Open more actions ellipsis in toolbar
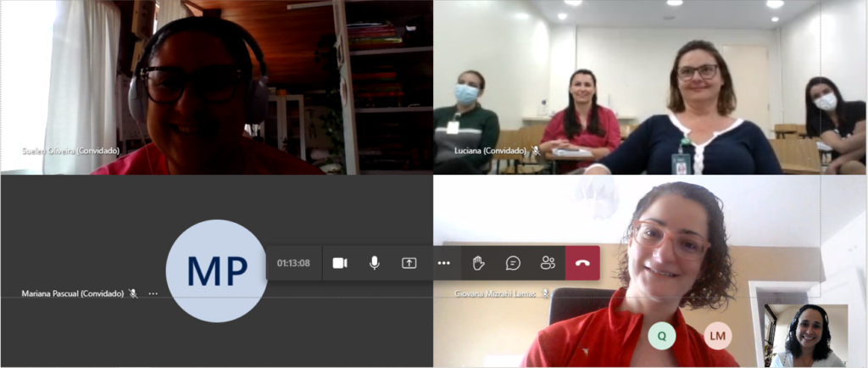Screen dimensions: 868x368 point(443,263)
